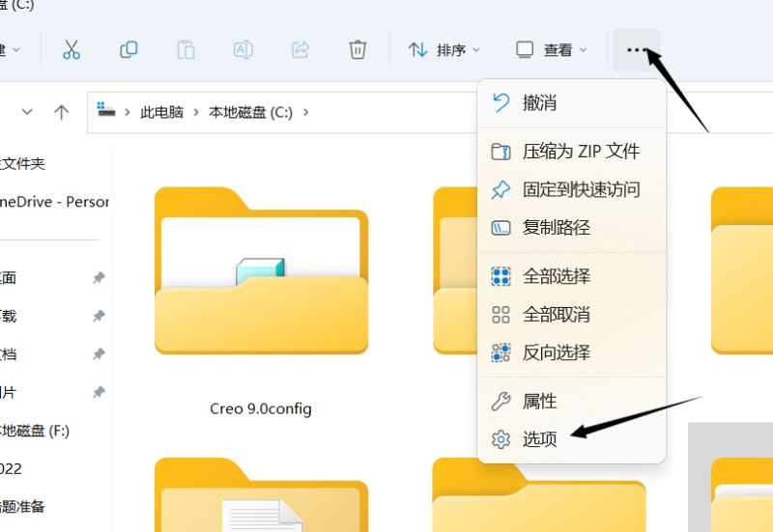This screenshot has height=532, width=773.
Task: Select 撤消 from the menu
Action: (x=539, y=103)
